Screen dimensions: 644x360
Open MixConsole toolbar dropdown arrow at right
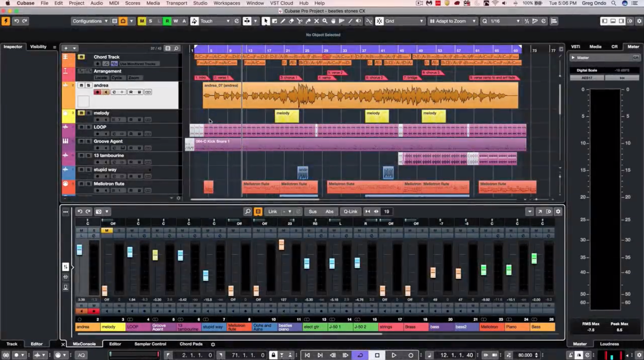point(530,212)
